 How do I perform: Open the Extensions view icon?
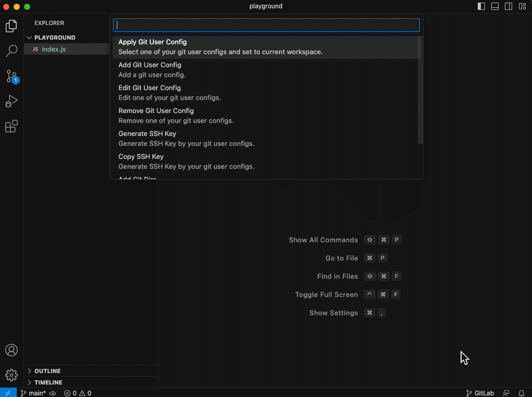tap(11, 126)
